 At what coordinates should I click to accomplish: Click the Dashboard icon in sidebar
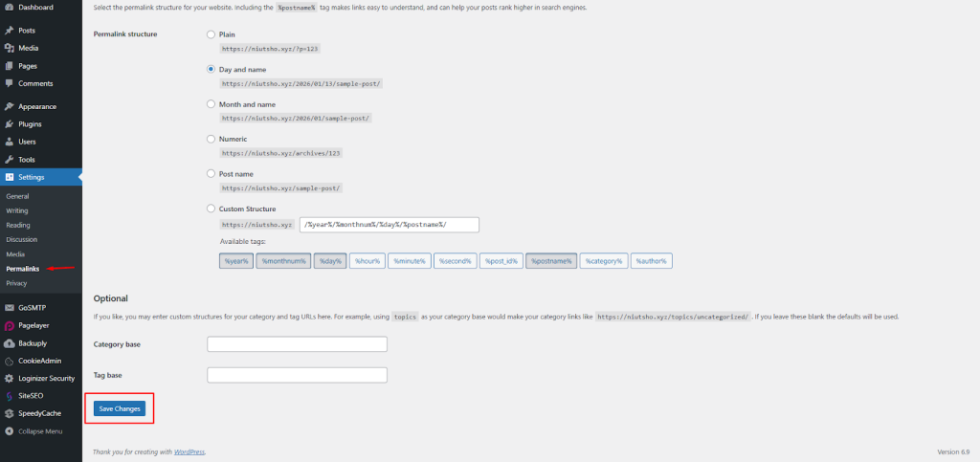(9, 8)
